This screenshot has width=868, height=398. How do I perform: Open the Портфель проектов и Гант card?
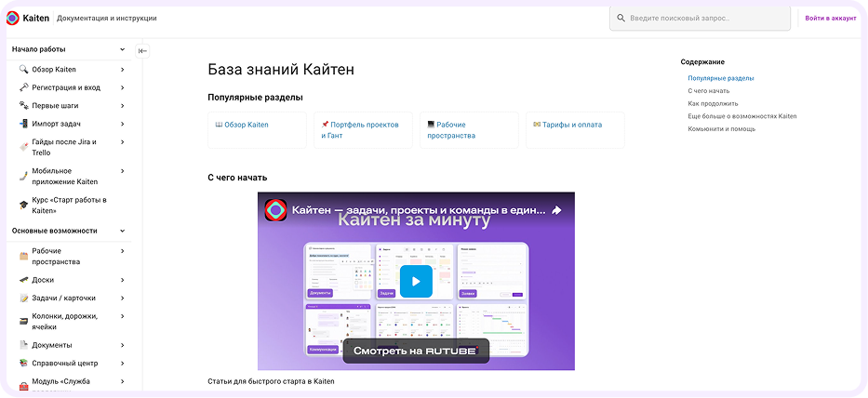coord(363,130)
